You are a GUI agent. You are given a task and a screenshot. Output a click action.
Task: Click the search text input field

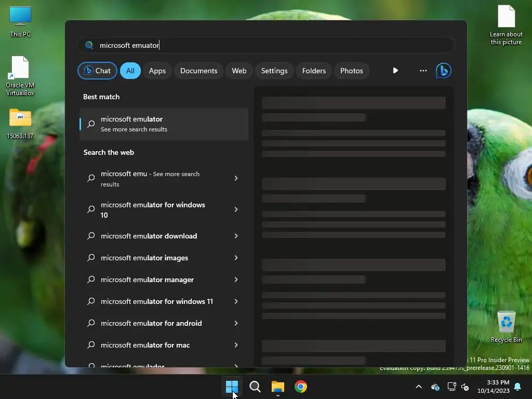(x=265, y=45)
